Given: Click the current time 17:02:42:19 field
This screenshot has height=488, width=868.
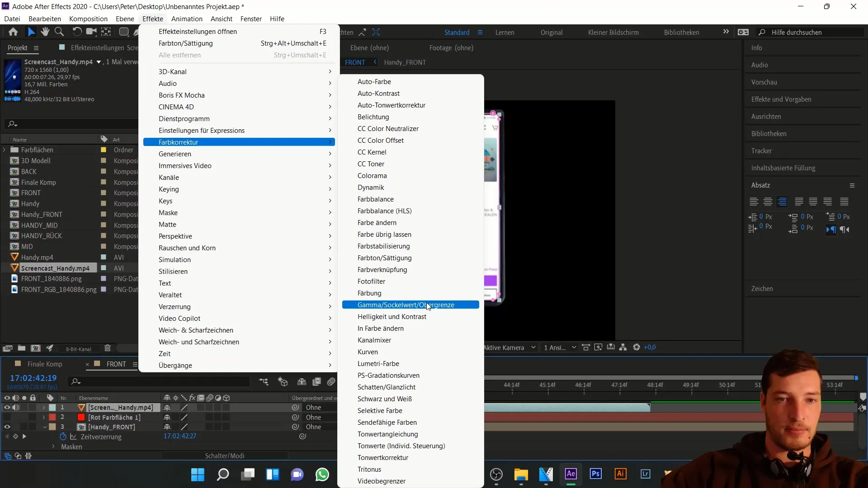Looking at the screenshot, I should 33,378.
